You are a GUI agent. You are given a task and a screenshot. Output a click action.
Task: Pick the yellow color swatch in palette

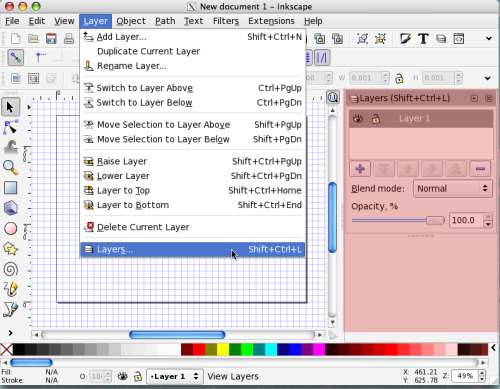coord(223,349)
